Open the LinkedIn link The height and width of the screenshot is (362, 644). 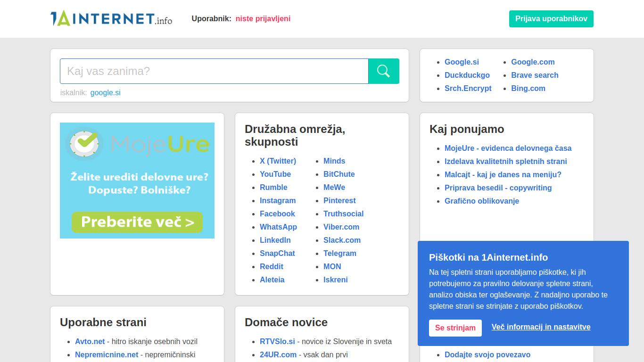275,240
